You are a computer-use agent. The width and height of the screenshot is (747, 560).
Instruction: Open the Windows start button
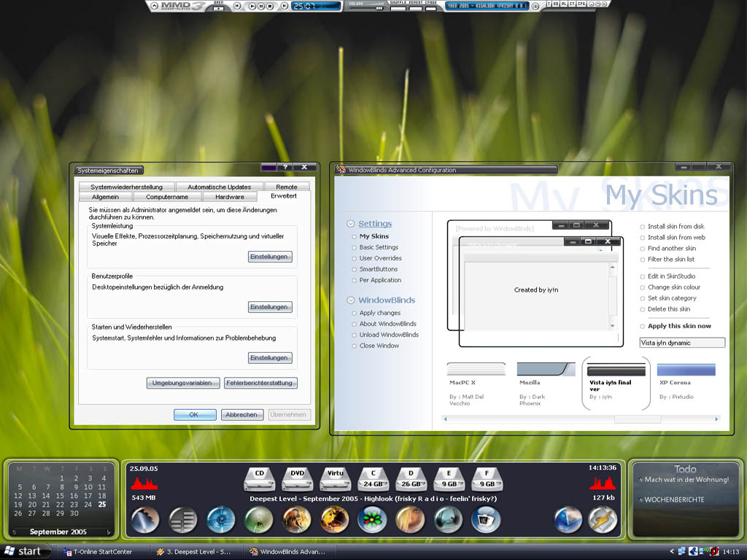click(24, 551)
